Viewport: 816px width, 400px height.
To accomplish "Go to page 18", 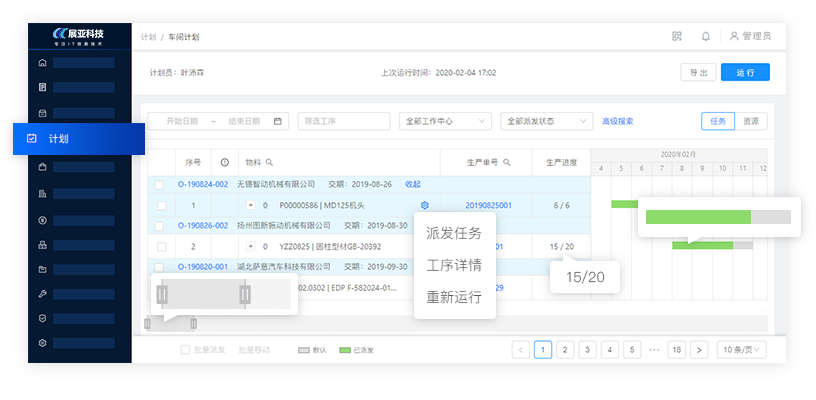I will [677, 350].
